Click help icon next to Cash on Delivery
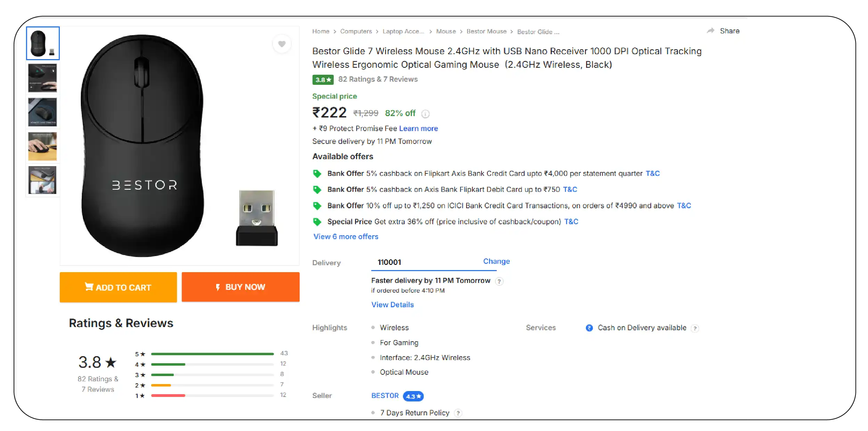868x431 pixels. tap(695, 328)
